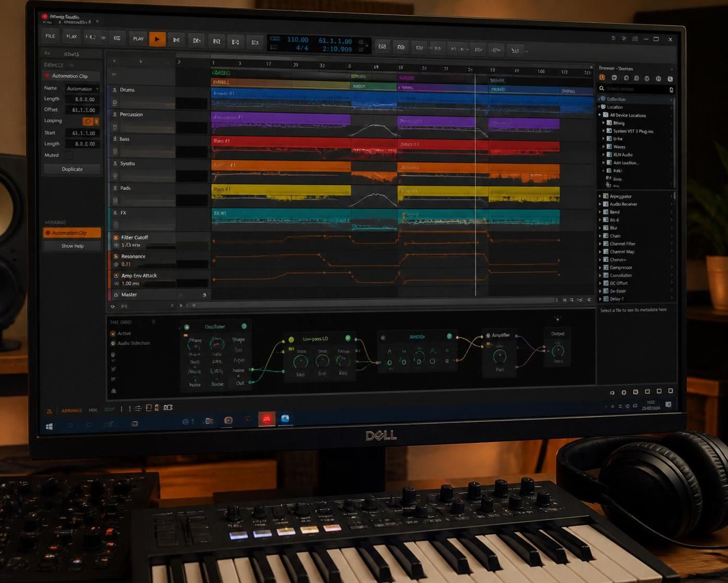Toggle solo S on Synths track
The width and height of the screenshot is (728, 583).
[115, 163]
